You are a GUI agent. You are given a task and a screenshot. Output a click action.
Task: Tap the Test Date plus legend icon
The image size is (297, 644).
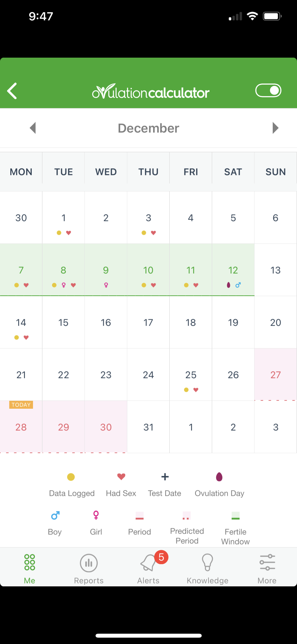165,477
